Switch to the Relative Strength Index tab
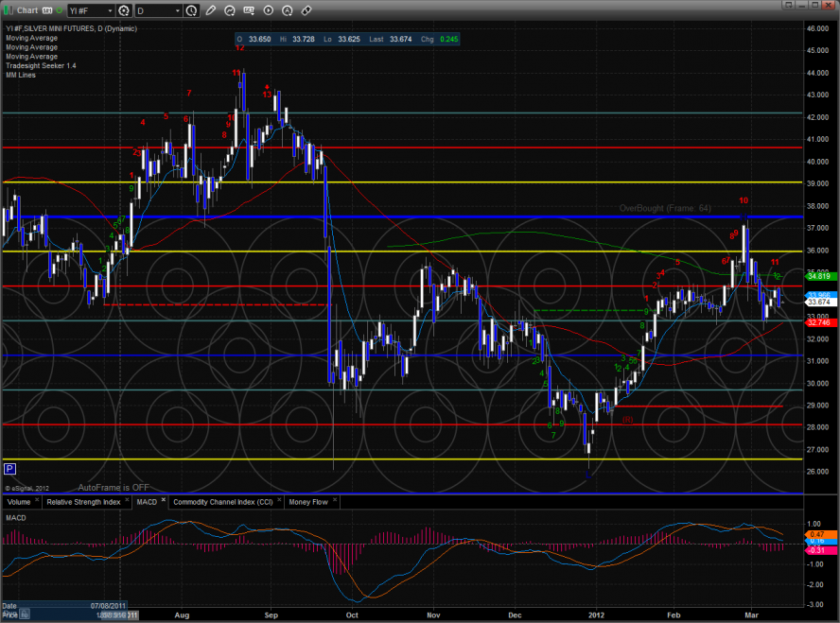 [x=82, y=502]
